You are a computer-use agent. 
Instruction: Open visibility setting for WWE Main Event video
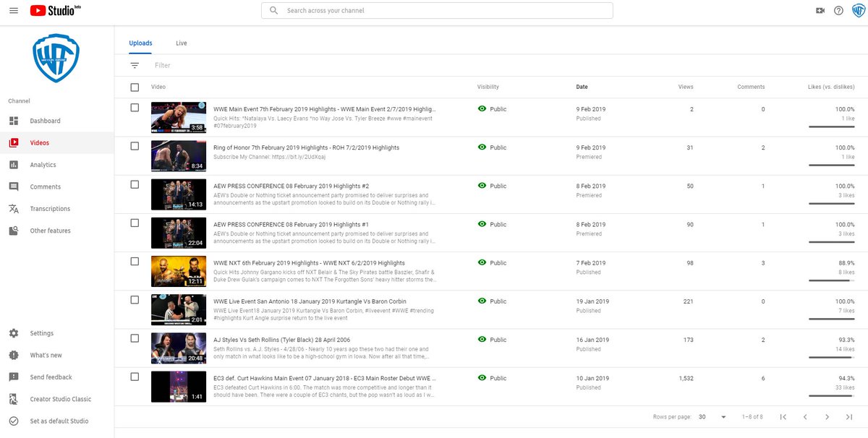(x=493, y=109)
